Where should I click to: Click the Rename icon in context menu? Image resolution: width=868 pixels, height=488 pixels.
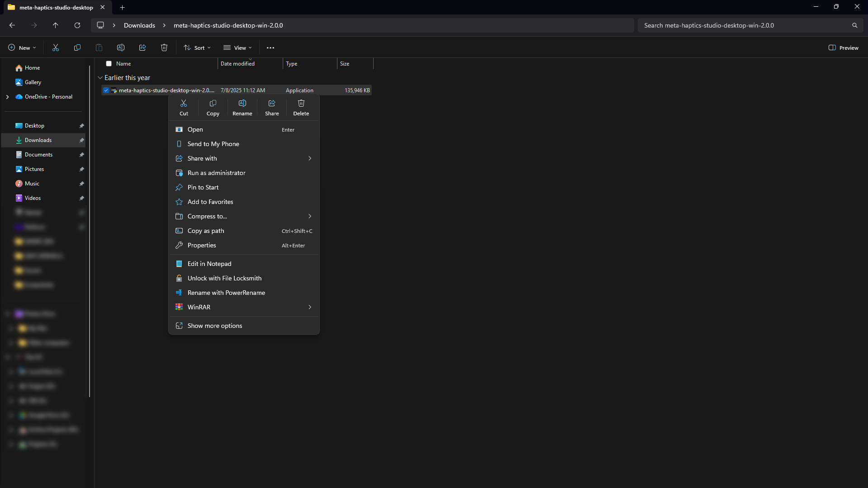click(x=242, y=108)
